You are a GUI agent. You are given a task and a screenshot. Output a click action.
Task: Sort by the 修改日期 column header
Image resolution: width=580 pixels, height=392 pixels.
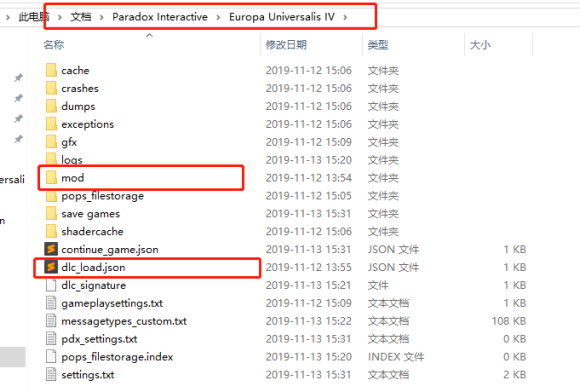(x=286, y=45)
